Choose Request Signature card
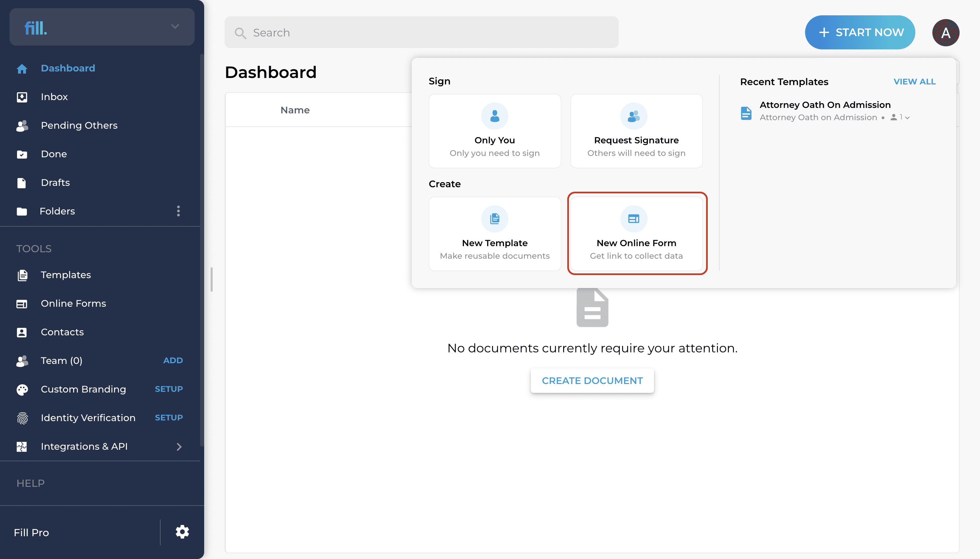The width and height of the screenshot is (980, 559). pos(636,131)
